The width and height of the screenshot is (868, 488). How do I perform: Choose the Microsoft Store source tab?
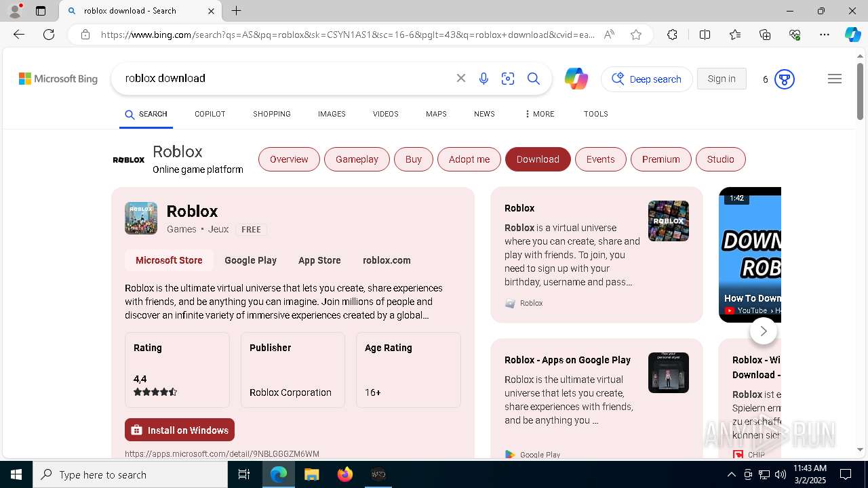169,260
